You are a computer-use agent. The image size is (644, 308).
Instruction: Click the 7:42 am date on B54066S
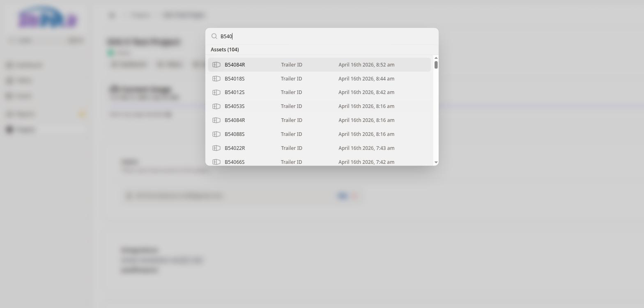(366, 162)
